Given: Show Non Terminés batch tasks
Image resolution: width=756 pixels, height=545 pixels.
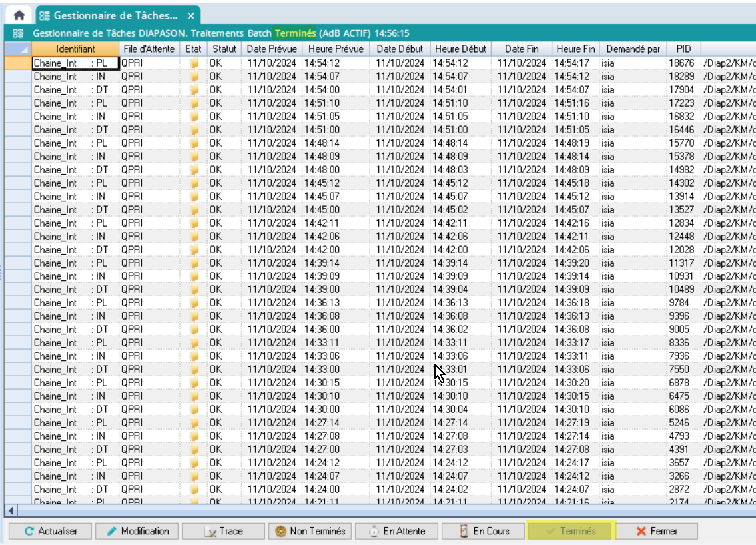Looking at the screenshot, I should (x=310, y=531).
